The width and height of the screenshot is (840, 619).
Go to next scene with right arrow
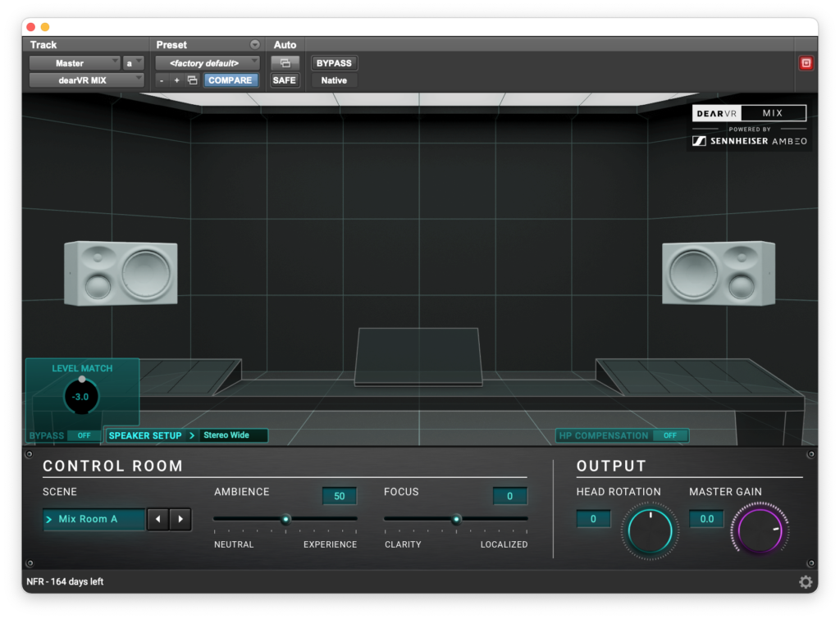tap(180, 519)
